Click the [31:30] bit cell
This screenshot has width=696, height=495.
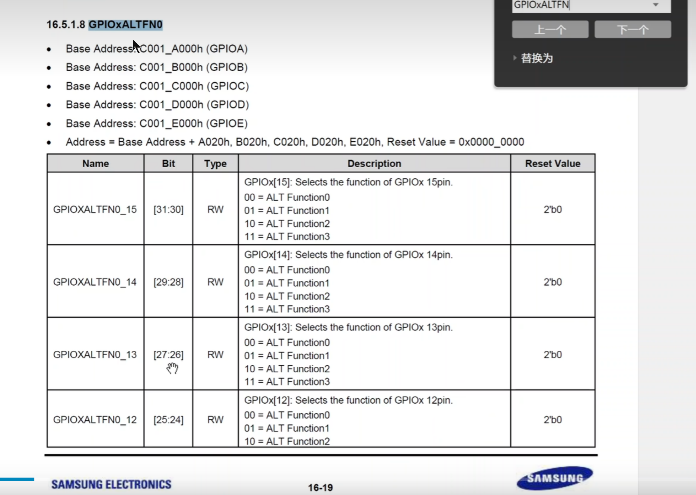(168, 210)
